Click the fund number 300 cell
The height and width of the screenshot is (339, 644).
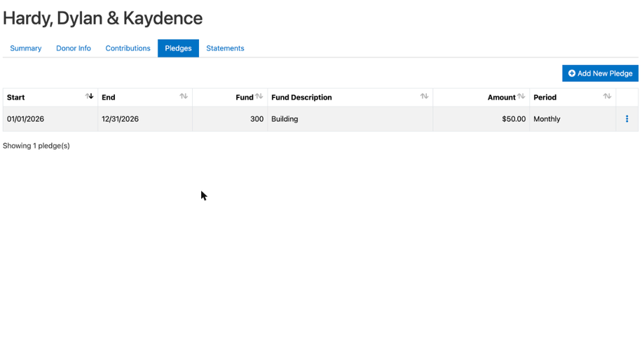point(230,119)
